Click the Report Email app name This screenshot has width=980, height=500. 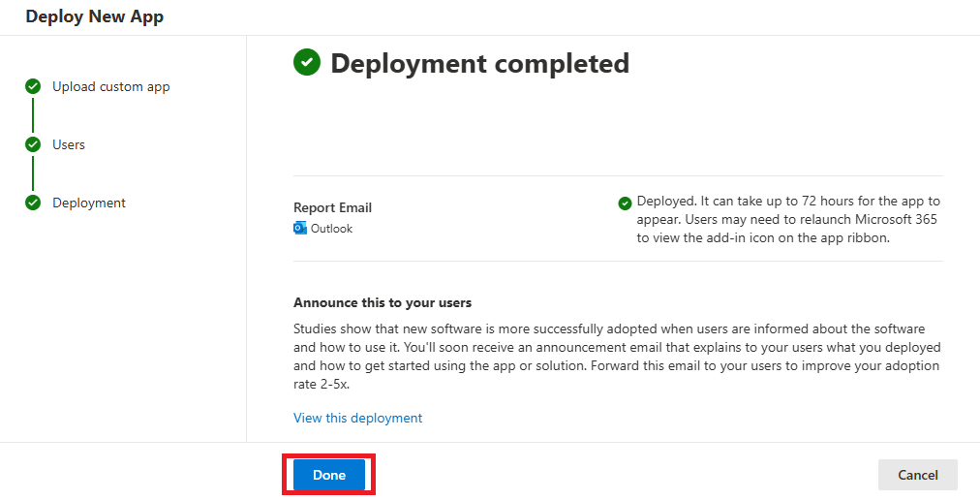(332, 207)
